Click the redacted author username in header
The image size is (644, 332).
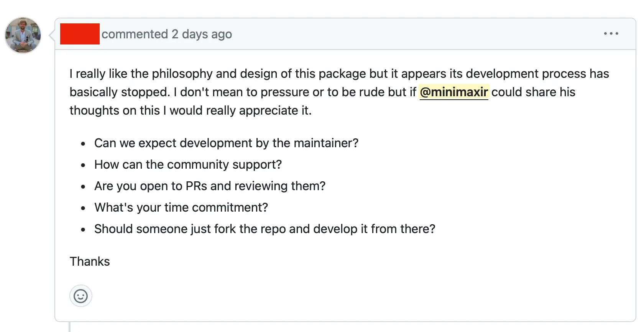(x=80, y=34)
